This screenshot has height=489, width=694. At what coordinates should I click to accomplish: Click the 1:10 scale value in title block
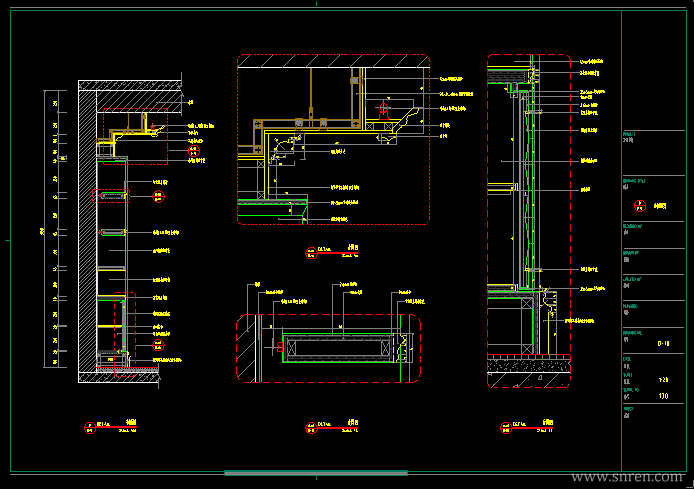point(663,396)
